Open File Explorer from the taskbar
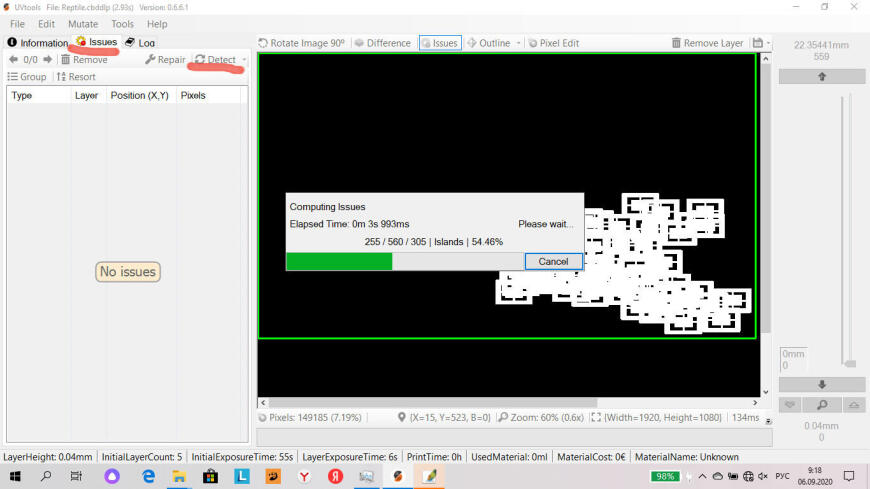Viewport: 870px width, 489px height. 179,476
